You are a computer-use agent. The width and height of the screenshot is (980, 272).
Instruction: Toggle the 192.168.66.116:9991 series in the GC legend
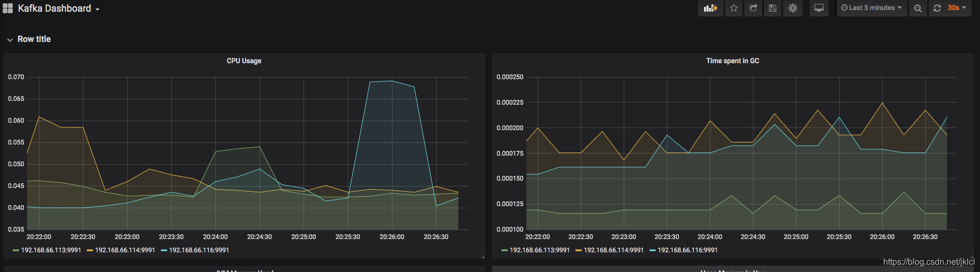click(x=688, y=250)
